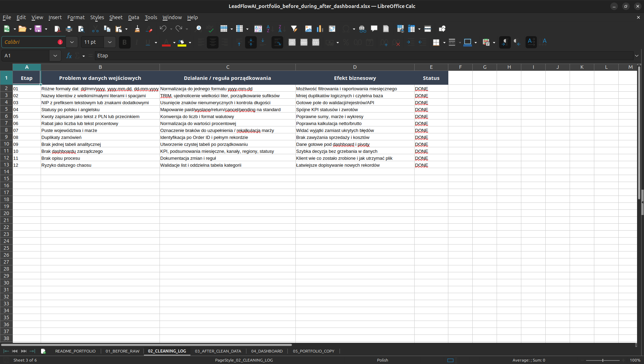
Task: Insert an image
Action: pyautogui.click(x=308, y=29)
